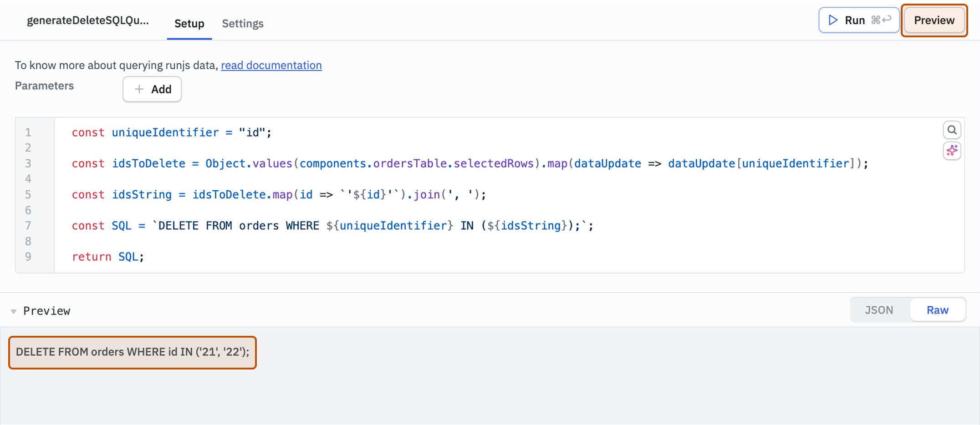Viewport: 980px width, 425px height.
Task: Click the highlighted Preview button
Action: [934, 20]
